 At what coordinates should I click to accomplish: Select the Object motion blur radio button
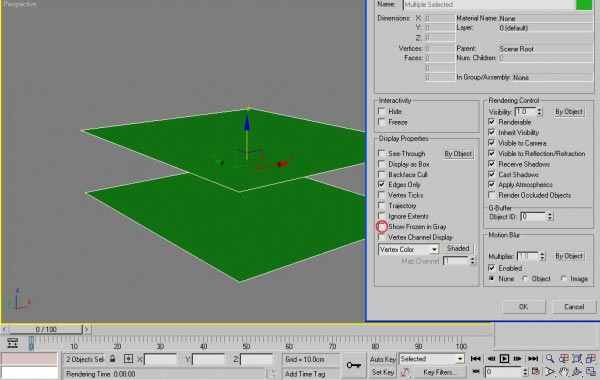point(526,279)
